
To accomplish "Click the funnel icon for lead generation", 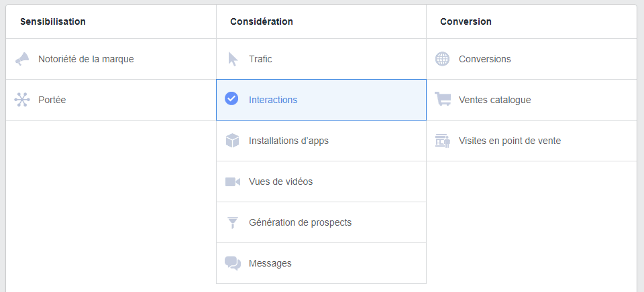I will tap(233, 223).
